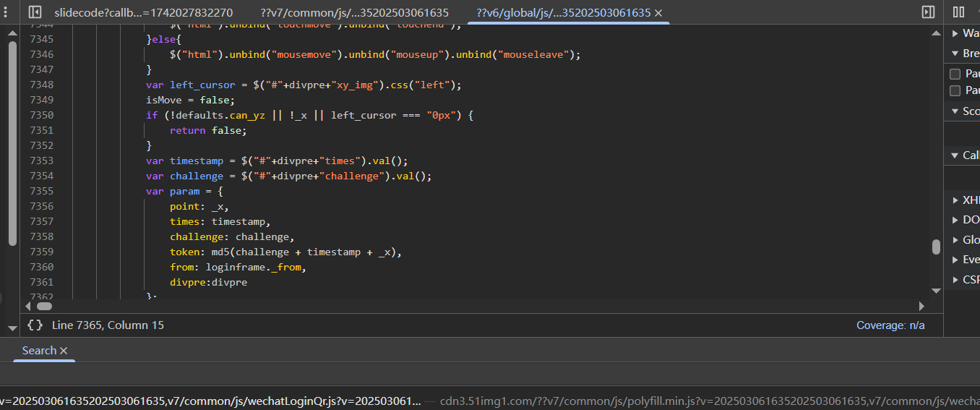Click the code editor horizontal scrollbar thumb

(44, 307)
